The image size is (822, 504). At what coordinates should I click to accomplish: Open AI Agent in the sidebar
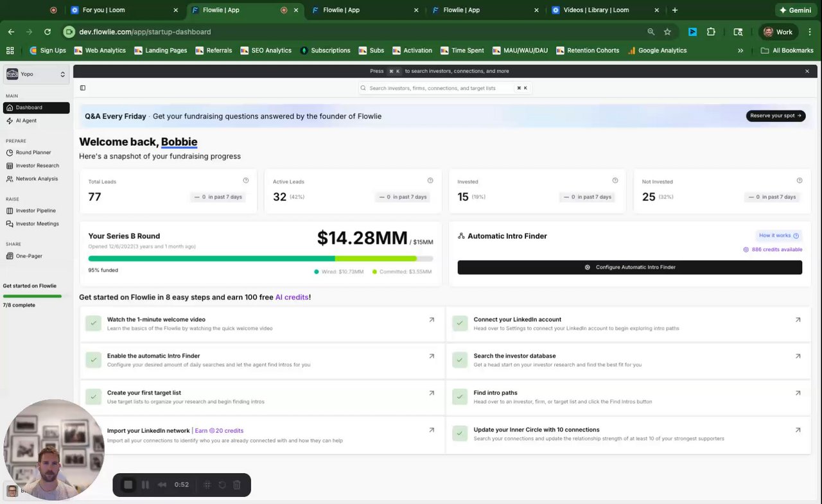[36, 121]
